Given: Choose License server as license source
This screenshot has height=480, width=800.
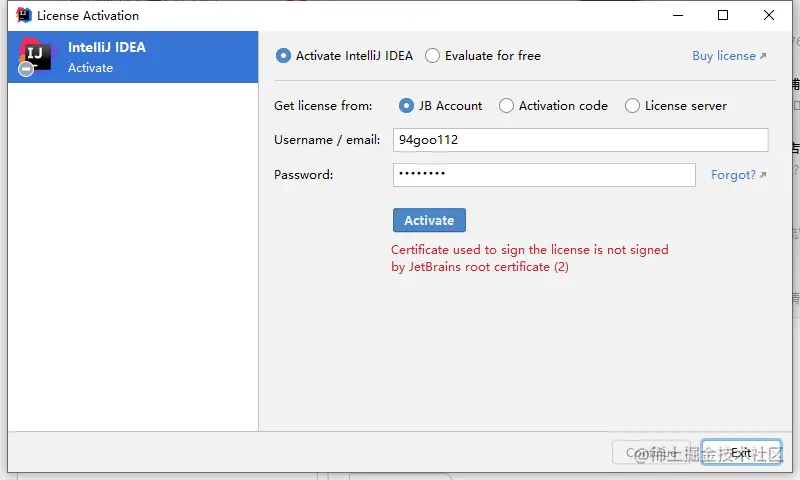Looking at the screenshot, I should coord(632,106).
